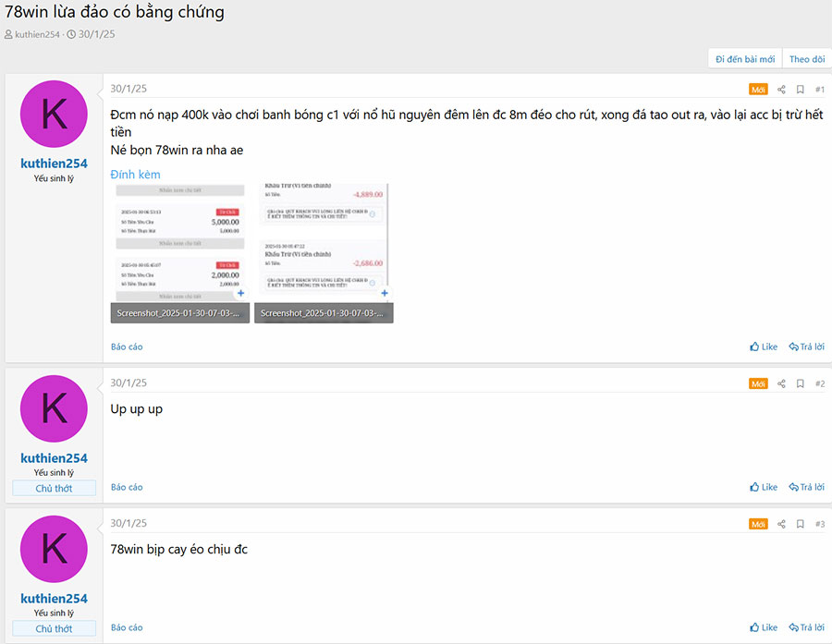Click 'Chủ thớt' badge on post #3
Viewport: 832px width, 644px height.
point(55,628)
